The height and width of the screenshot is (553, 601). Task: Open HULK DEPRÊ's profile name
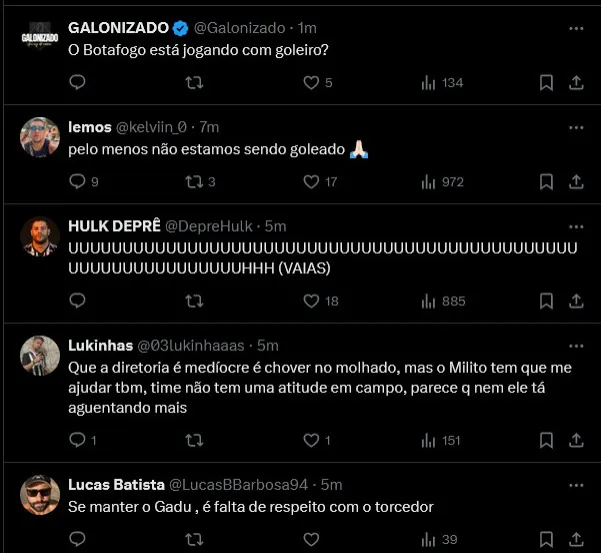pyautogui.click(x=113, y=226)
